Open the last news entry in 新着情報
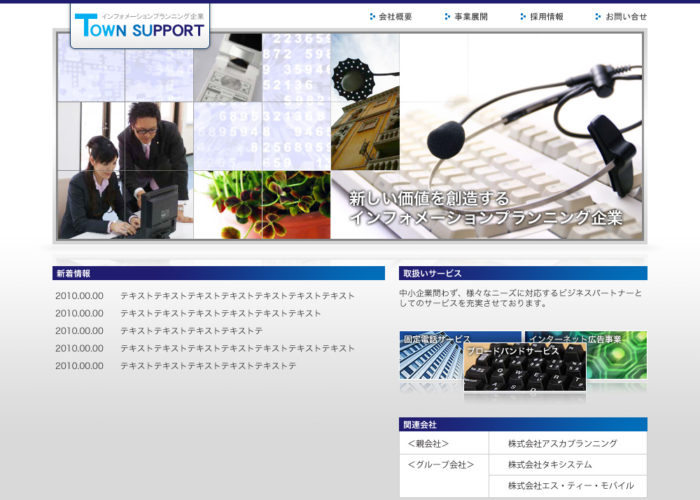This screenshot has width=700, height=500. click(208, 366)
